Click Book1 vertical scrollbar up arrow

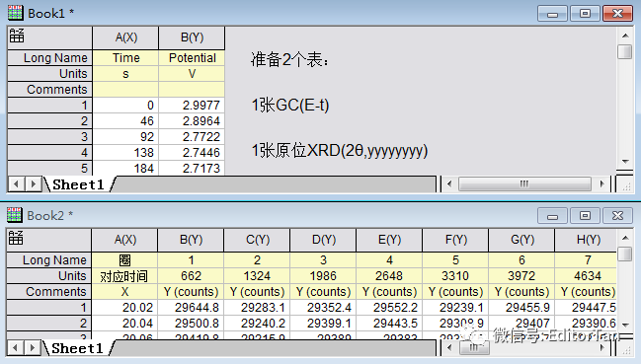tap(625, 36)
